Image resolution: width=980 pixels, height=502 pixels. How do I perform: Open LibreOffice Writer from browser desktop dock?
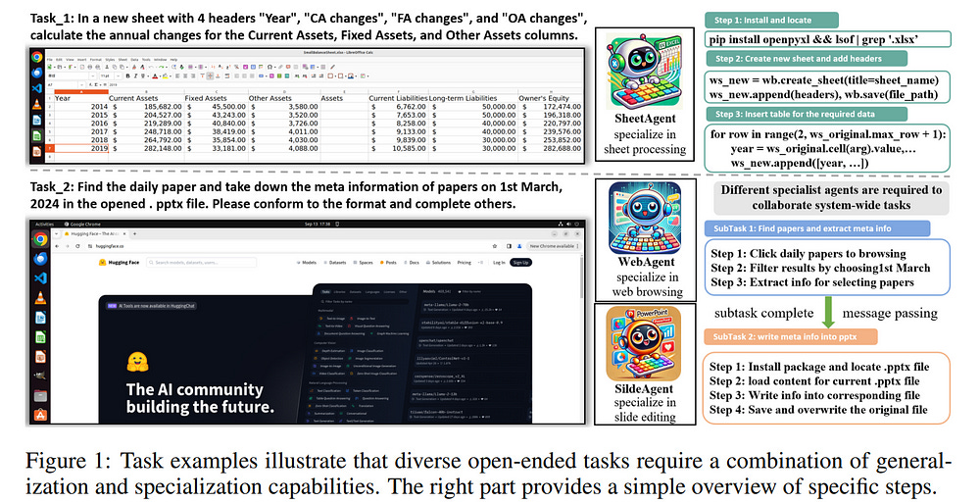[40, 318]
